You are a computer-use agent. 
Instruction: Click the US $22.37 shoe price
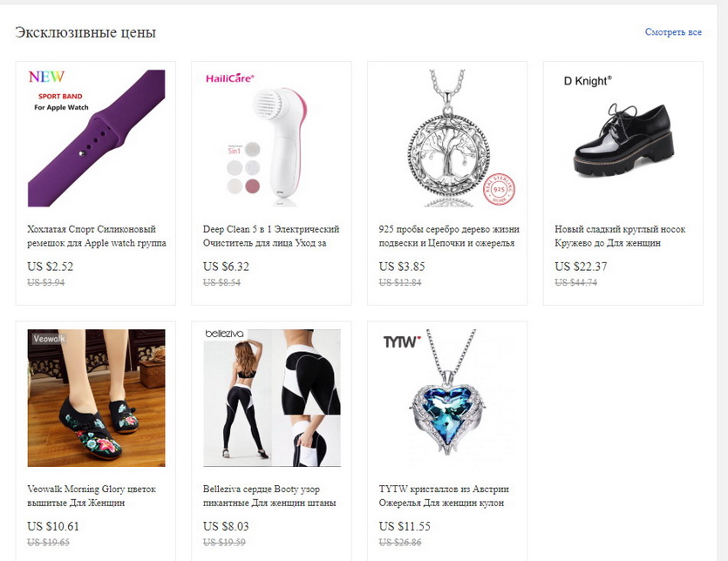(581, 267)
